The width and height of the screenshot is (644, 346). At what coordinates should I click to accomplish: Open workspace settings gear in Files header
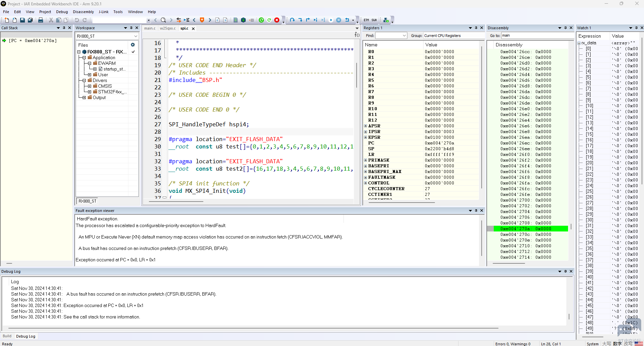tap(133, 45)
